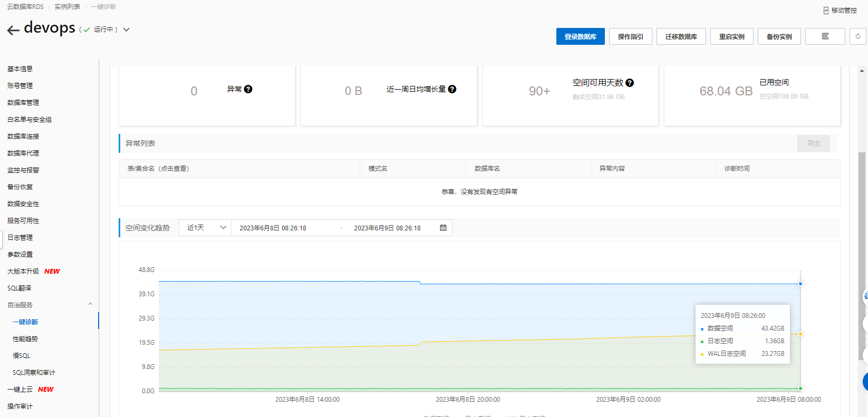Click end date field 2023年6月9日 08:26:18
868x417 pixels.
pos(388,228)
